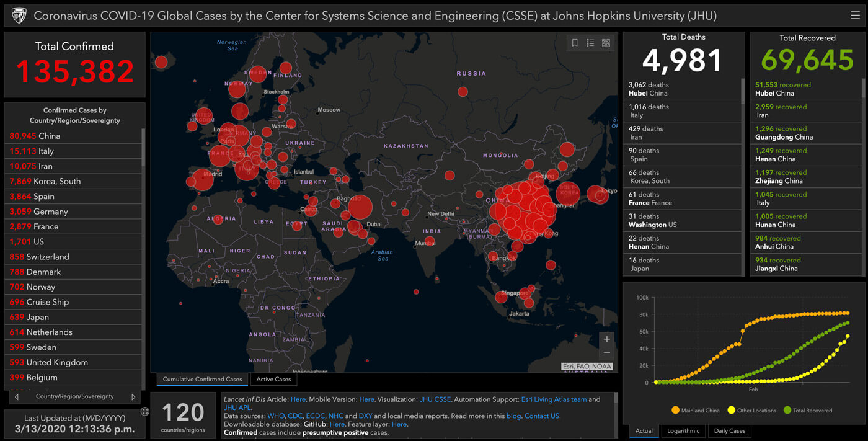The width and height of the screenshot is (868, 441).
Task: Click Hubei China 3,062 deaths row
Action: [682, 89]
